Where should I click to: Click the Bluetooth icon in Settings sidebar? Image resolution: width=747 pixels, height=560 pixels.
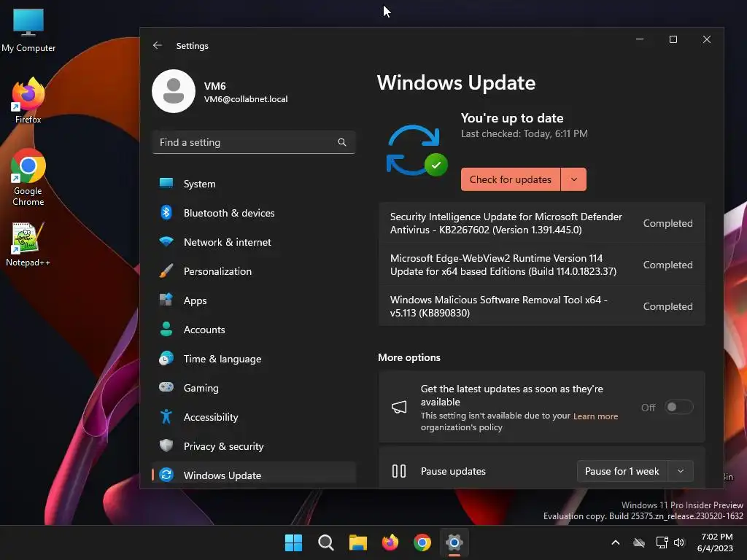(166, 212)
